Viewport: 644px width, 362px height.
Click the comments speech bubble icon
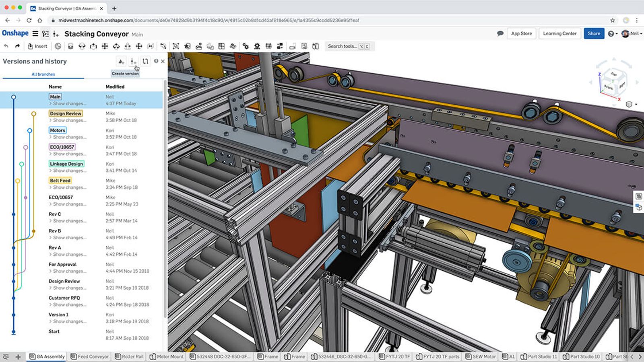click(x=500, y=34)
